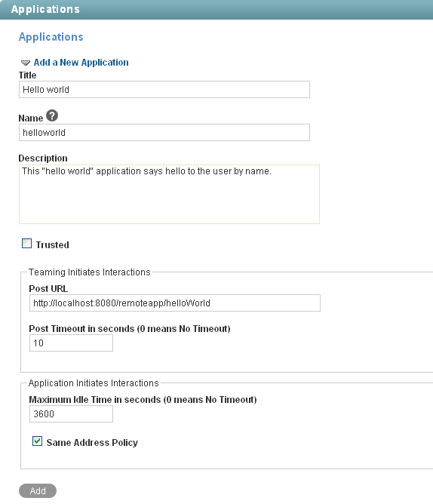Screen dimensions: 433x504
Task: Click the Application Initiates Interactions legend
Action: (94, 383)
